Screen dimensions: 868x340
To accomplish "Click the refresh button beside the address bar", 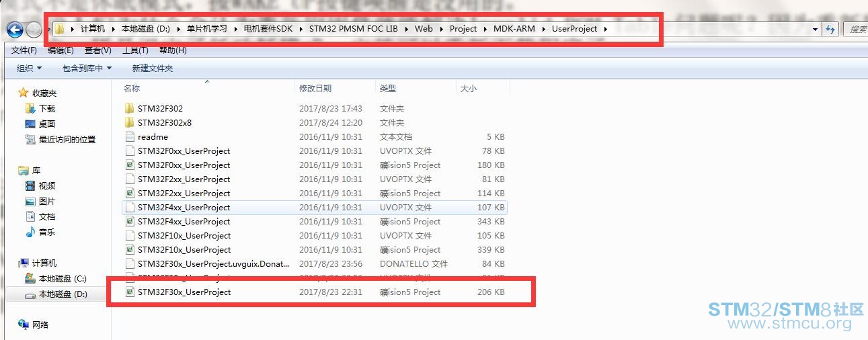I will (830, 29).
